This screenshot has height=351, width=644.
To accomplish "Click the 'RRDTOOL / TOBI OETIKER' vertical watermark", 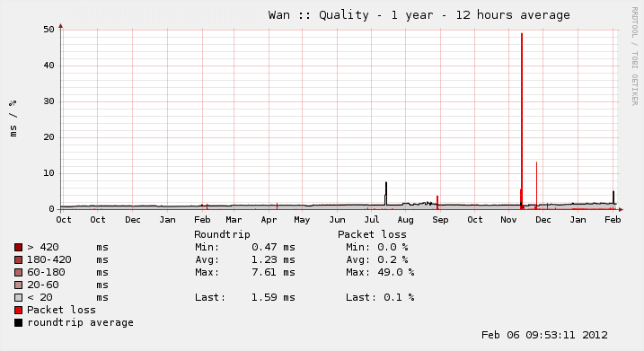I will click(634, 57).
